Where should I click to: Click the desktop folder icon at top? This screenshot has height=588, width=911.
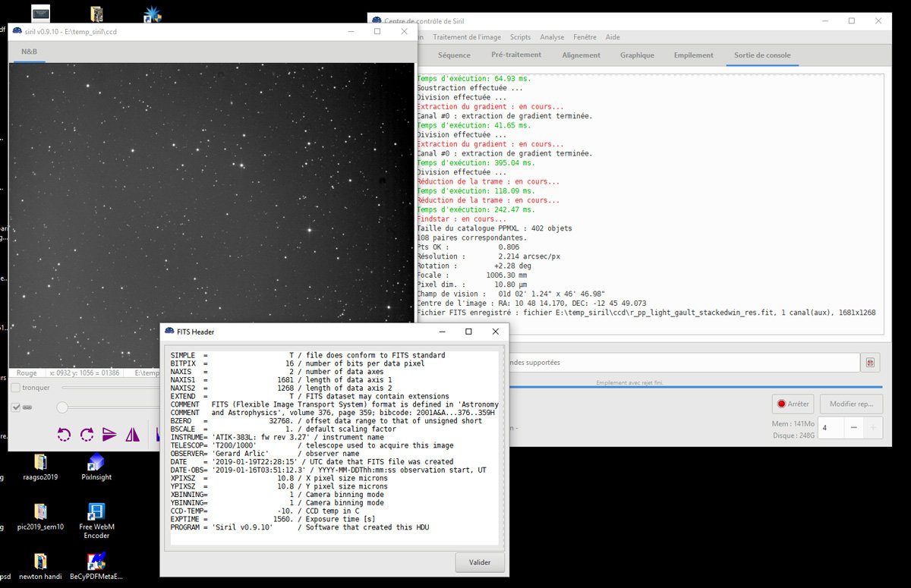(x=96, y=14)
